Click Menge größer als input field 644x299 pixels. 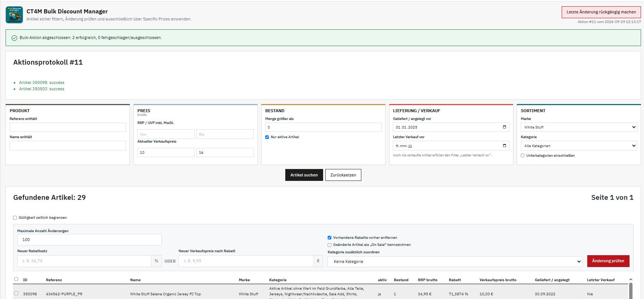coord(323,127)
